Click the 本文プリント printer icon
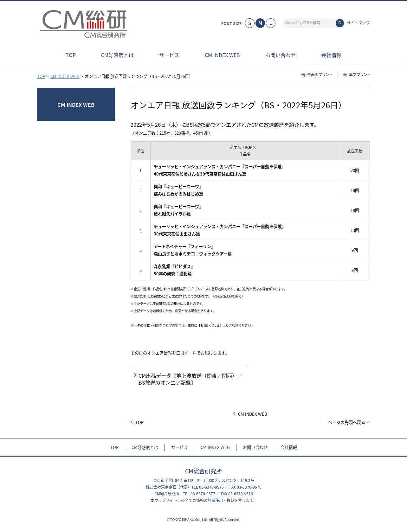This screenshot has width=407, height=532. (345, 75)
